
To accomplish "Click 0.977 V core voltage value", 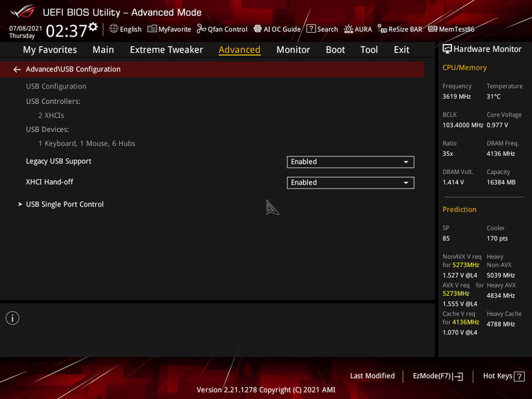I will 497,125.
